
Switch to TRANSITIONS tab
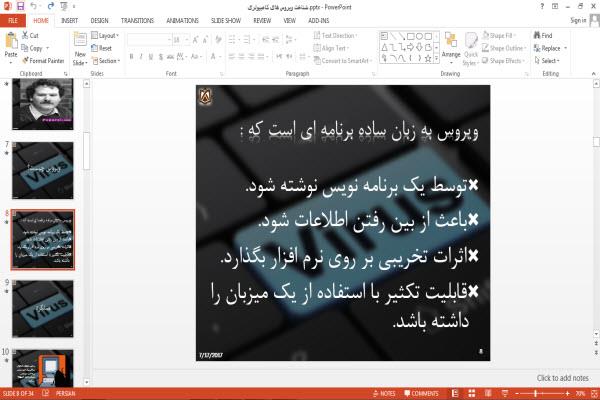coord(137,21)
